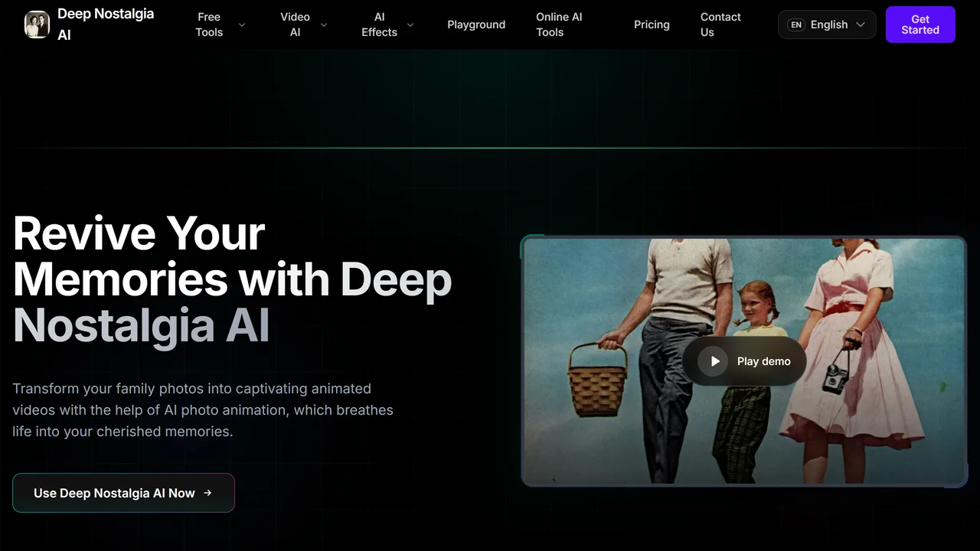Click the language selector chevron arrow
Viewport: 980px width, 551px height.
coord(861,24)
